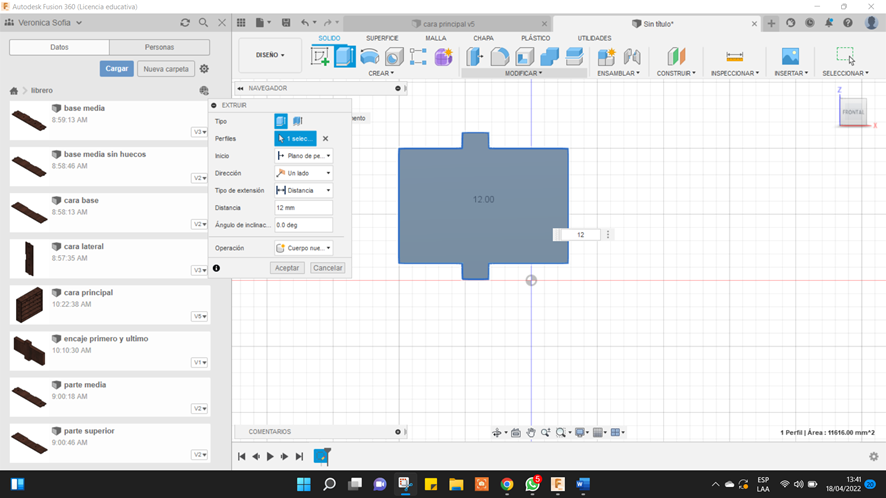
Task: Switch to the MALLA tab
Action: pyautogui.click(x=436, y=38)
